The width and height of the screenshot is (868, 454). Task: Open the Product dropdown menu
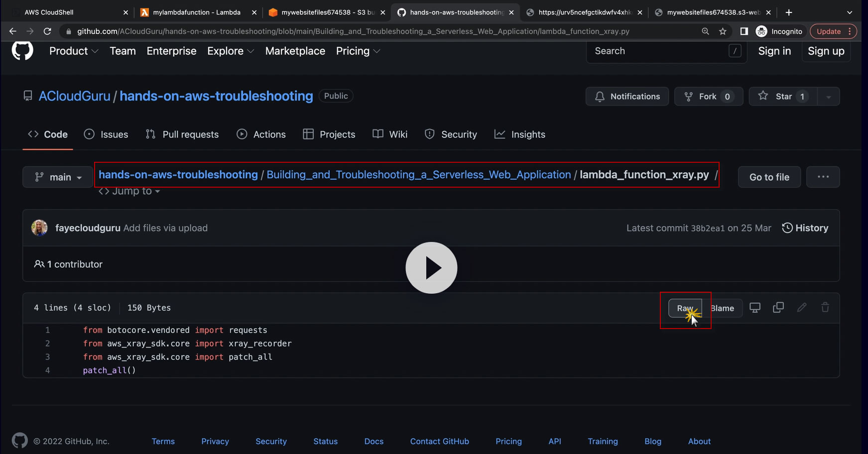point(74,51)
